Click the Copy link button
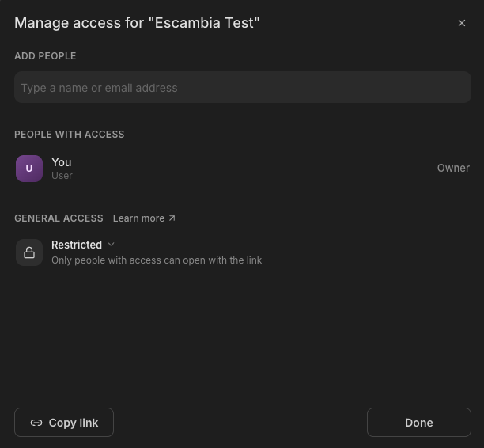The image size is (484, 448). pos(64,422)
